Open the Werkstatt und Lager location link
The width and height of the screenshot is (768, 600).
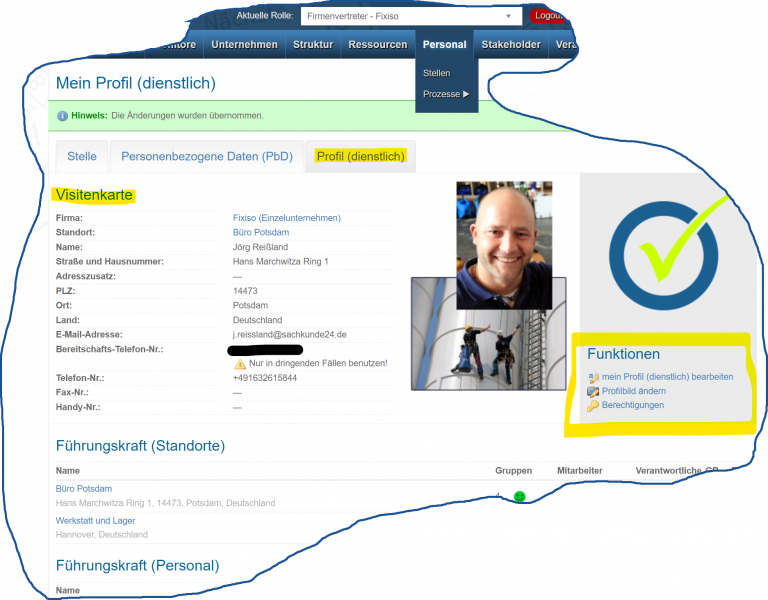(95, 521)
